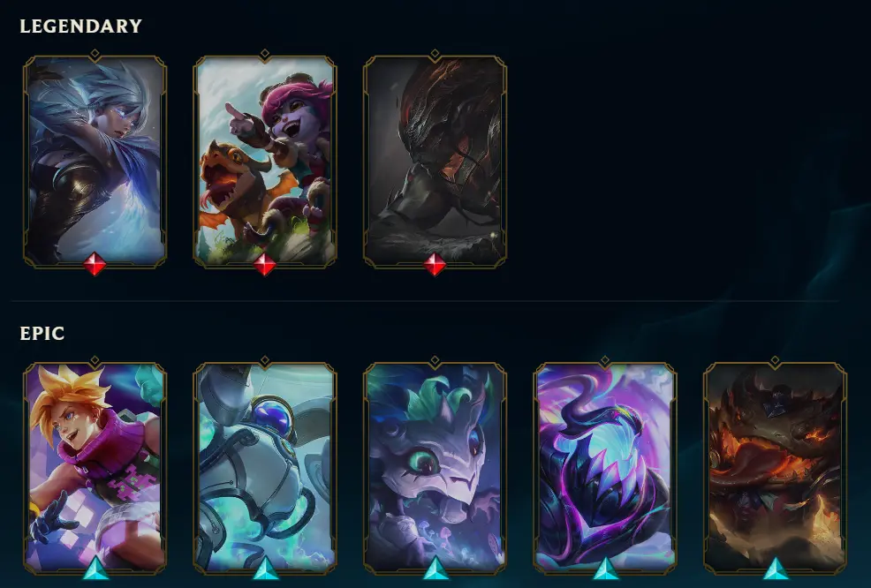Click red gem under dark beast card
Image resolution: width=871 pixels, height=588 pixels.
coord(435,264)
